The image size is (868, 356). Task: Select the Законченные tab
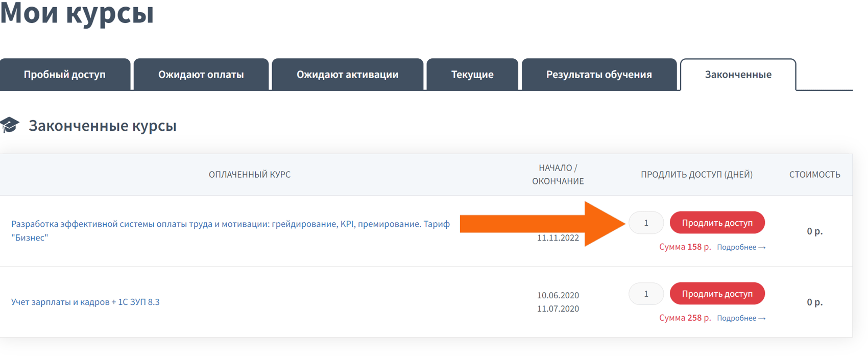[x=738, y=75]
